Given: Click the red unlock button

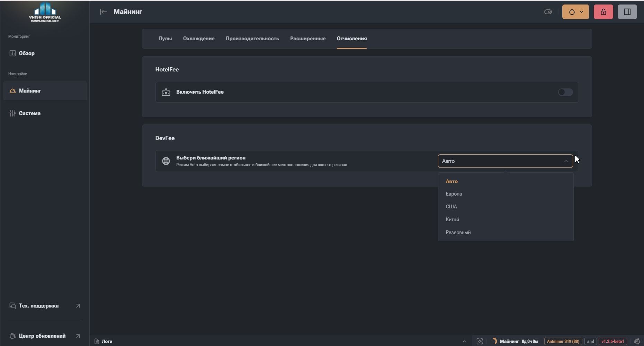Looking at the screenshot, I should click(x=603, y=12).
